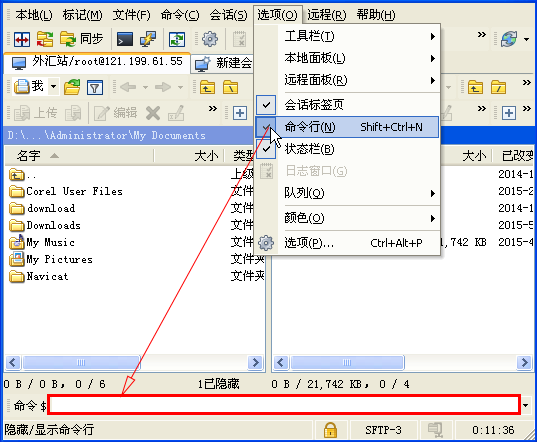Open the 新建会话 new session tab
537x442 pixels.
223,63
